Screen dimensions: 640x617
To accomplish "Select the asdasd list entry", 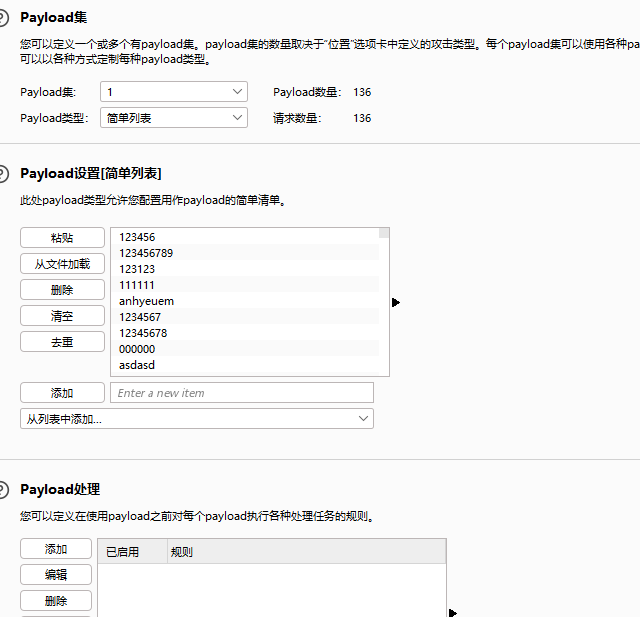I will tap(245, 365).
